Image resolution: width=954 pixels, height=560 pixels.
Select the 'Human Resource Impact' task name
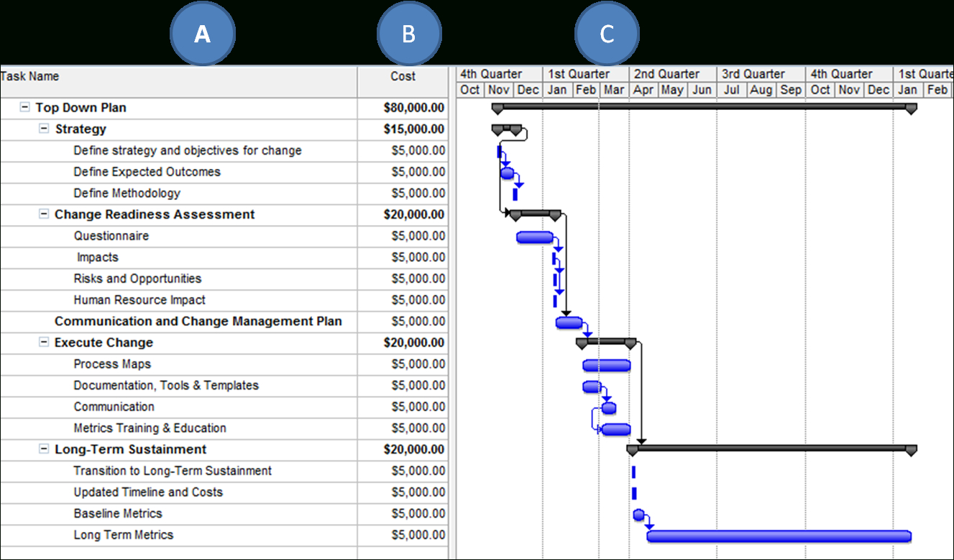point(139,300)
